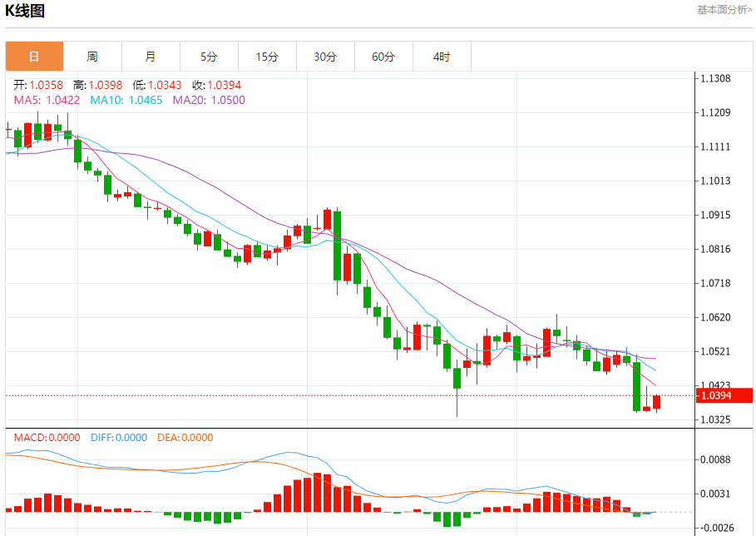Screen dimensions: 756x536
Task: Click the 0.0031 MACD axis label
Action: tap(715, 494)
